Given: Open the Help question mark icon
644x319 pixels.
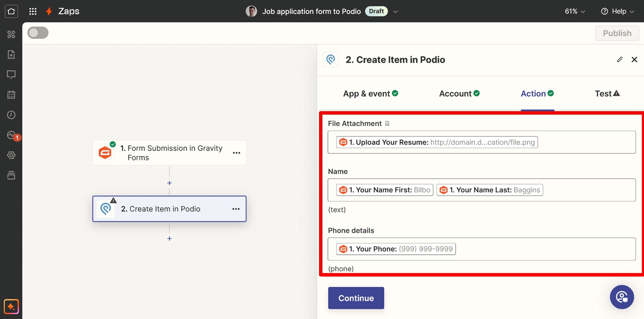Looking at the screenshot, I should (x=605, y=11).
